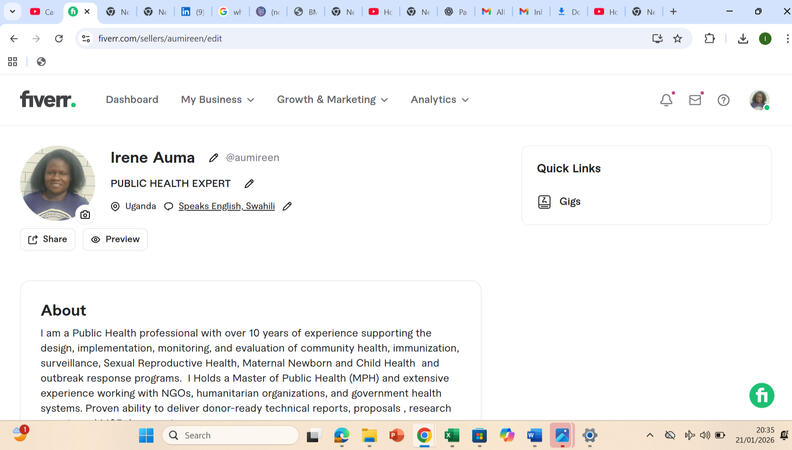Click the help question mark icon

723,100
